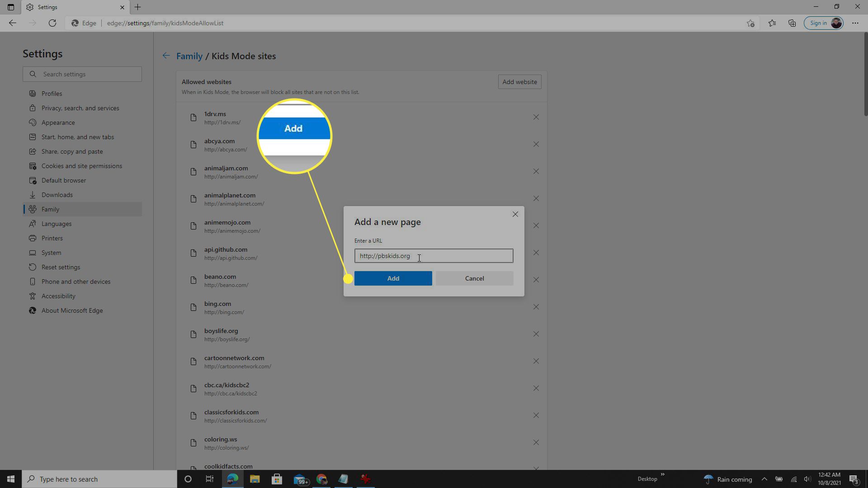Remove coloring.ws from allowed list
Image resolution: width=868 pixels, height=488 pixels.
(536, 442)
